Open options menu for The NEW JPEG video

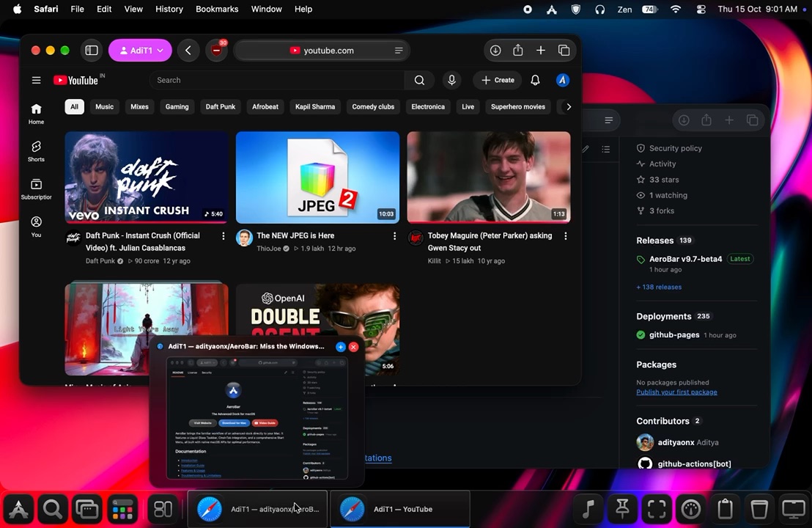(394, 235)
